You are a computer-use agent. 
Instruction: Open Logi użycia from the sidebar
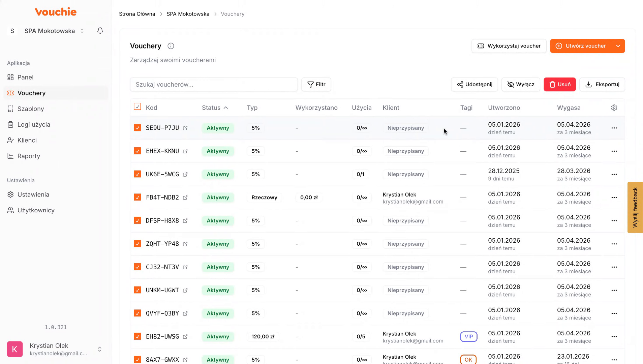click(34, 125)
